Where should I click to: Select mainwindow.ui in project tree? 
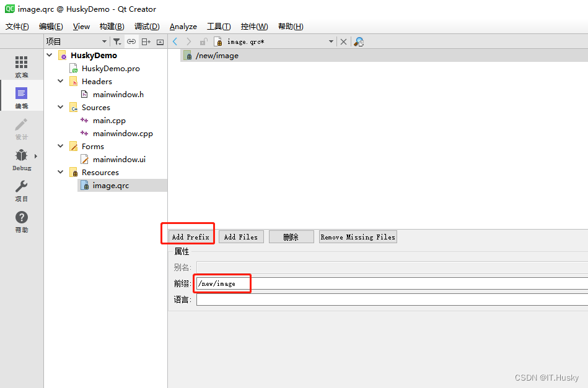tap(119, 159)
